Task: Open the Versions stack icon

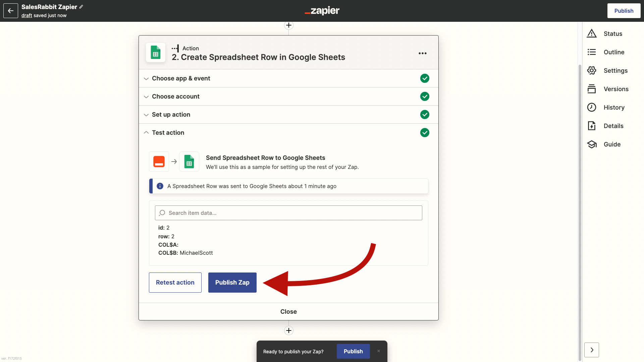Action: point(592,89)
